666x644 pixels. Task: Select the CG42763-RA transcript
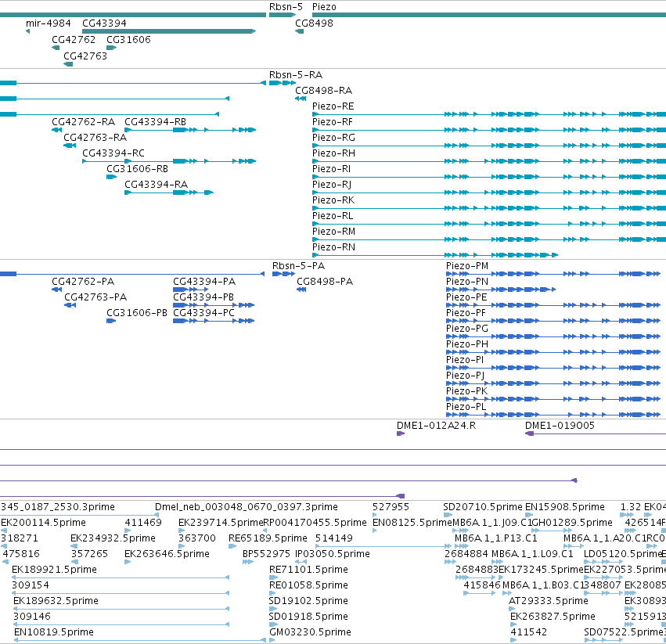[x=70, y=146]
